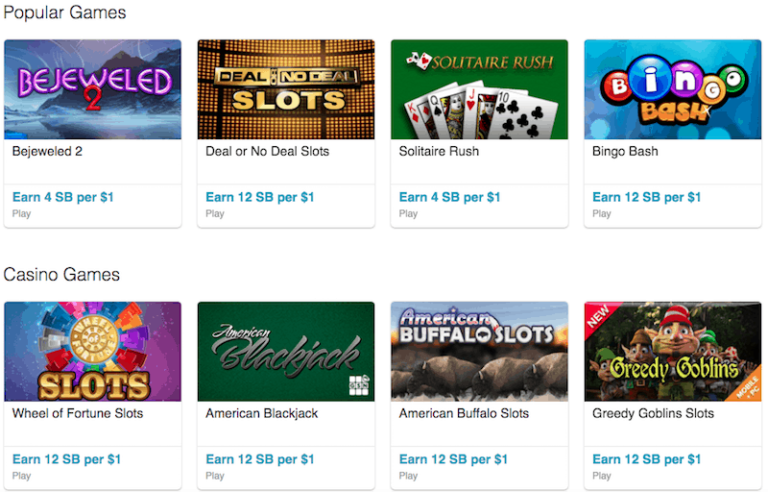Open the Bejeweled 2 game thumbnail
768x492 pixels.
tap(93, 89)
